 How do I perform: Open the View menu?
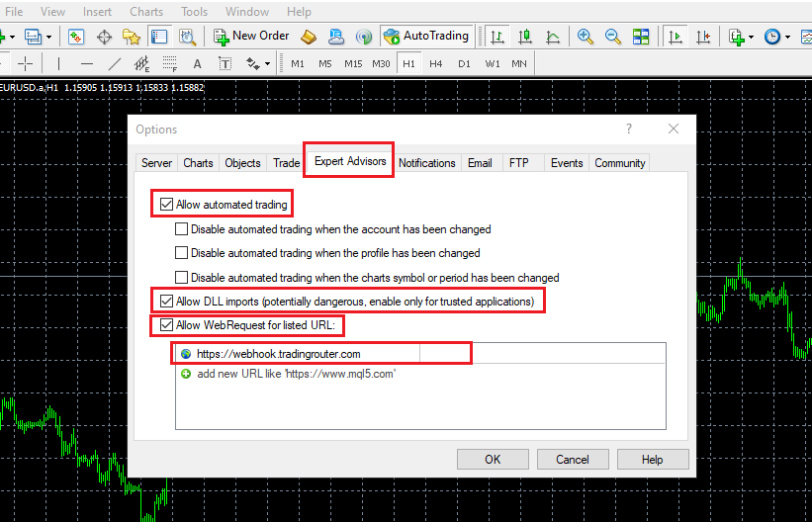coord(52,12)
